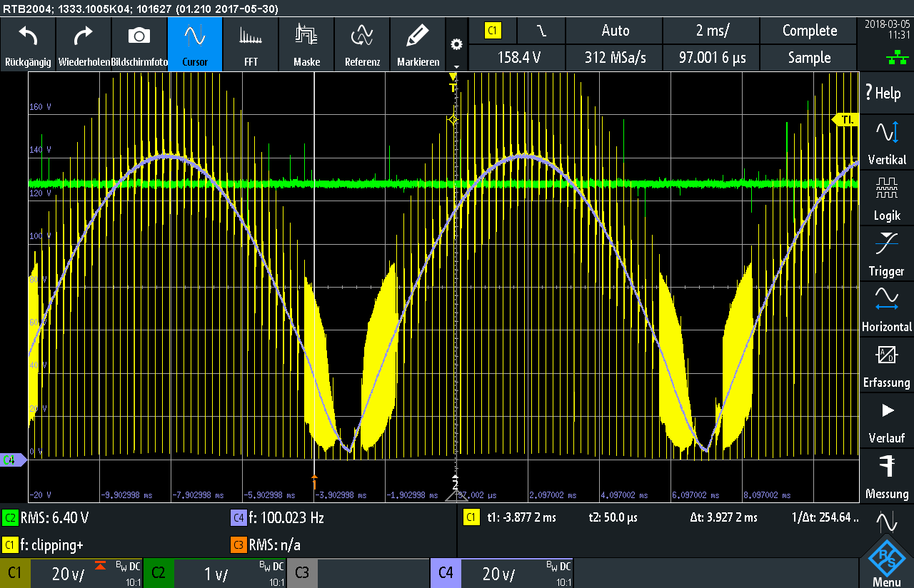The width and height of the screenshot is (914, 588).
Task: Toggle channel C3 label
Action: [x=301, y=572]
